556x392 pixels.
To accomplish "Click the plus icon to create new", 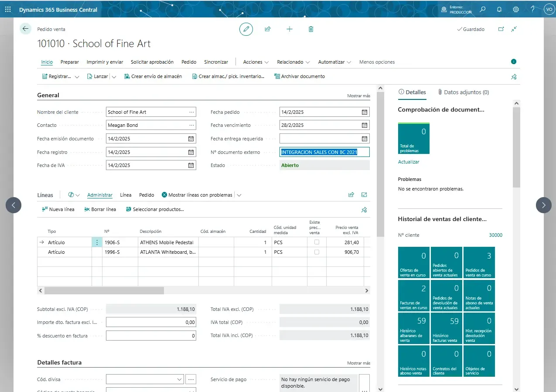I will pyautogui.click(x=290, y=29).
